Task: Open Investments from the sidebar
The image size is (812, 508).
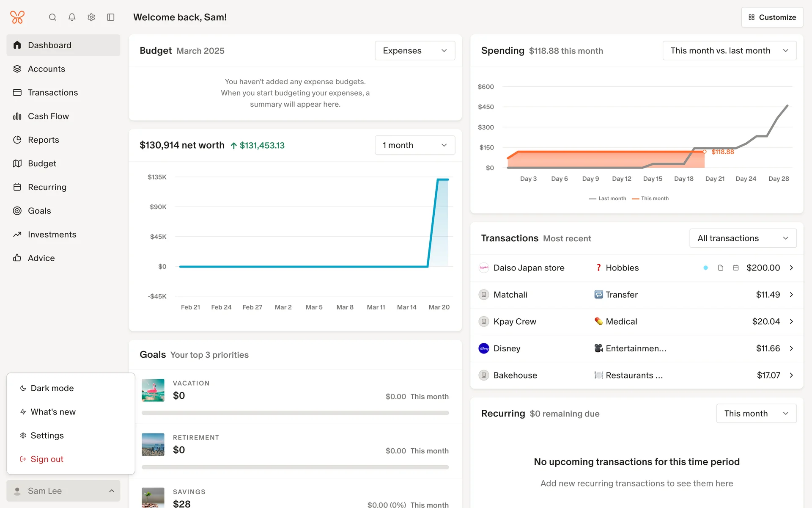Action: click(52, 235)
